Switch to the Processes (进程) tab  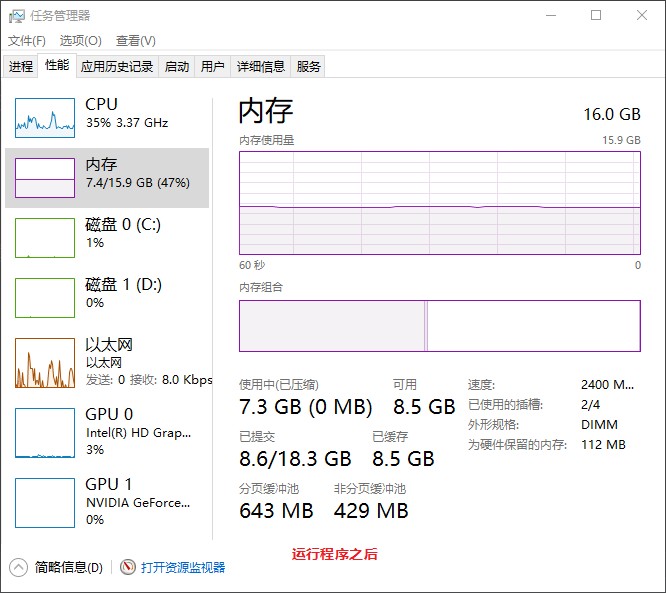tap(21, 67)
